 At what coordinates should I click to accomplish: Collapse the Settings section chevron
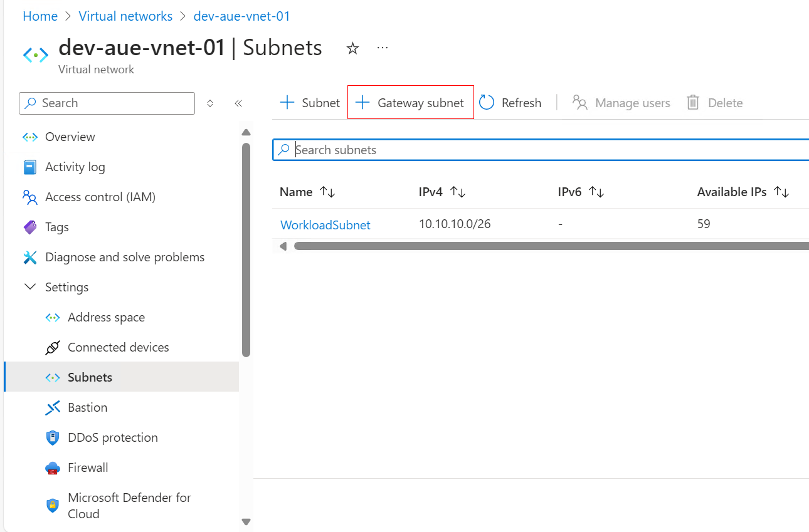[29, 286]
